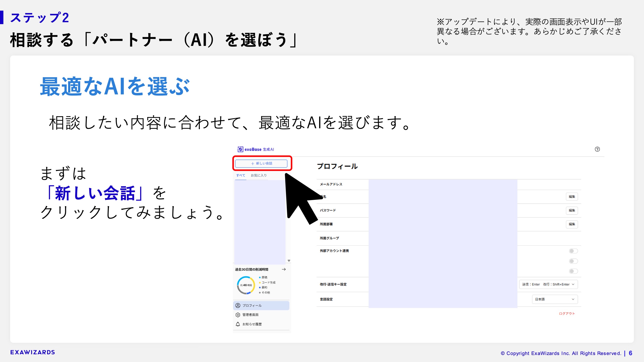Click the 約46時間 donut chart
Screen dimensions: 644x362
pyautogui.click(x=246, y=285)
